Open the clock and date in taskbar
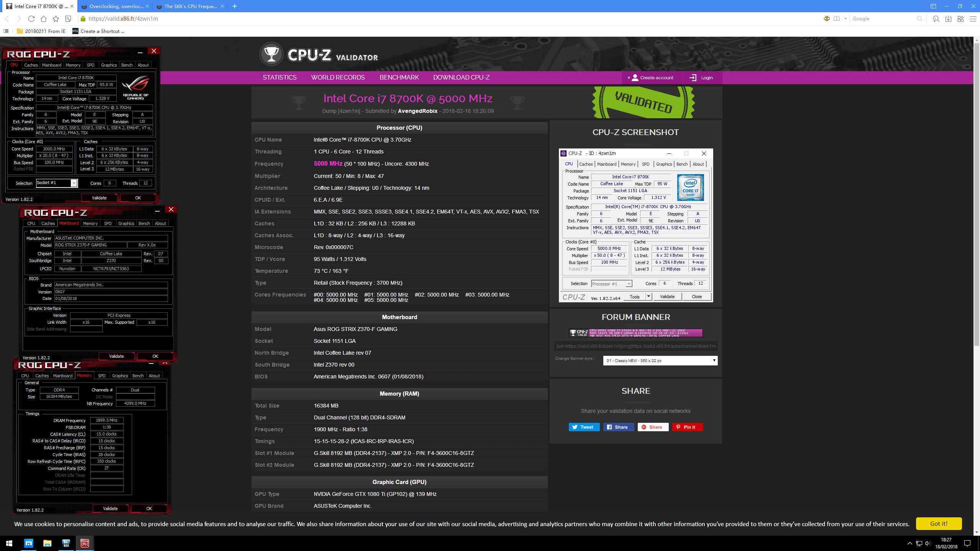Image resolution: width=980 pixels, height=551 pixels. pos(946,543)
